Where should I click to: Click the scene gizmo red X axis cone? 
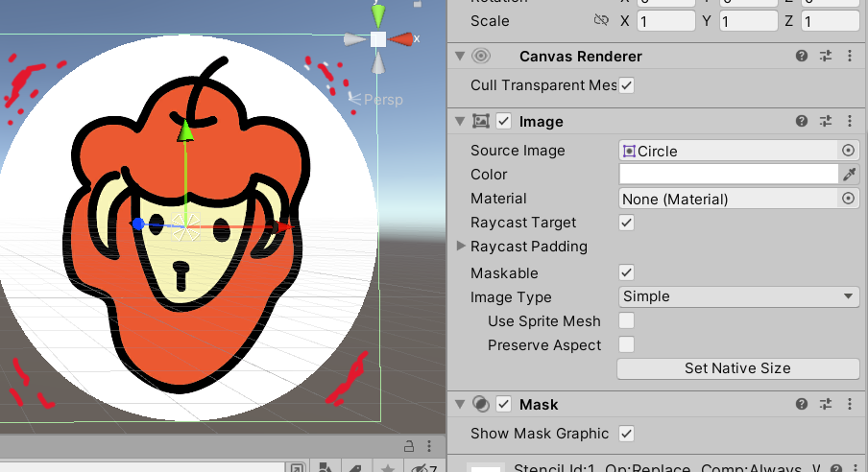click(401, 39)
